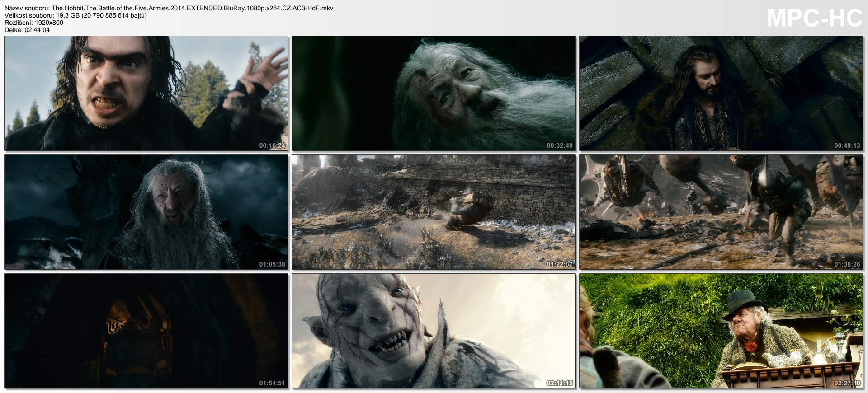The width and height of the screenshot is (868, 393).
Task: Click the 01:38:26 timestamp
Action: tap(847, 264)
